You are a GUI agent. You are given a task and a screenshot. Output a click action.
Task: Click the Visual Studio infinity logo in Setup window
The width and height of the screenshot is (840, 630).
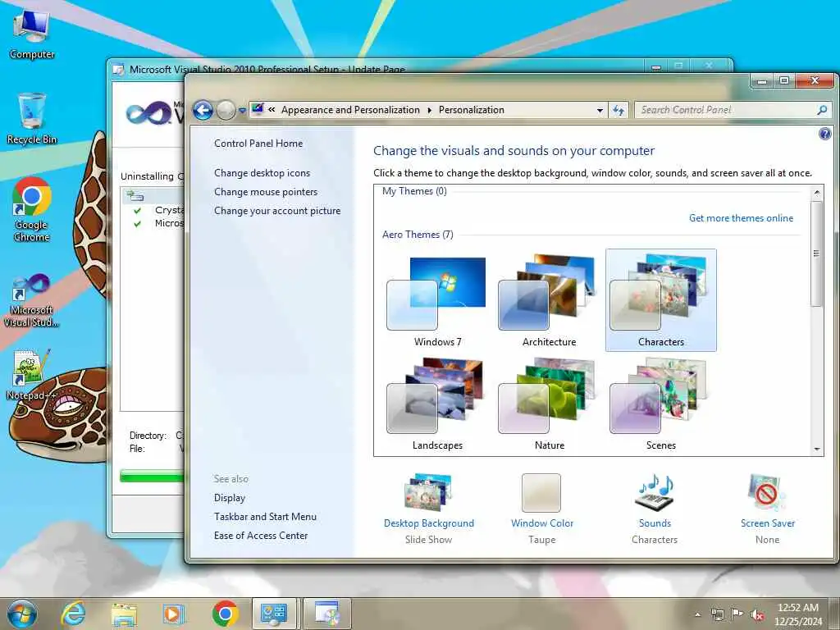point(149,112)
